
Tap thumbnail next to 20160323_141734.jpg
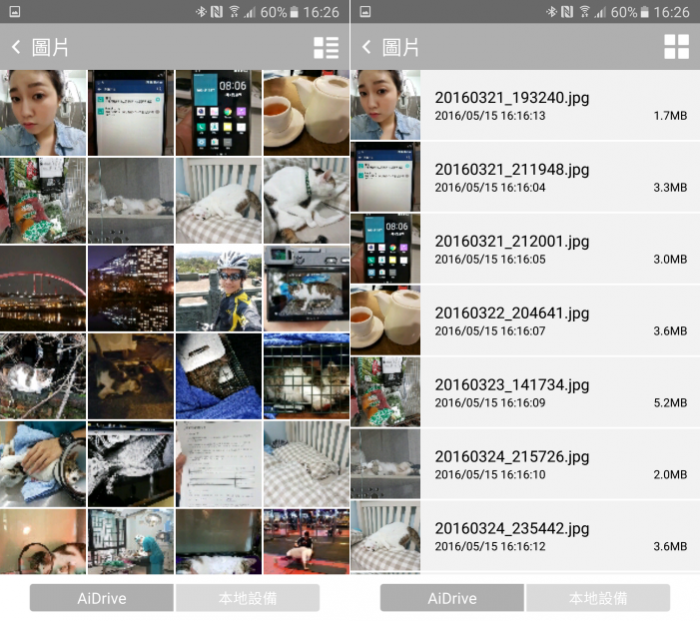(x=385, y=392)
